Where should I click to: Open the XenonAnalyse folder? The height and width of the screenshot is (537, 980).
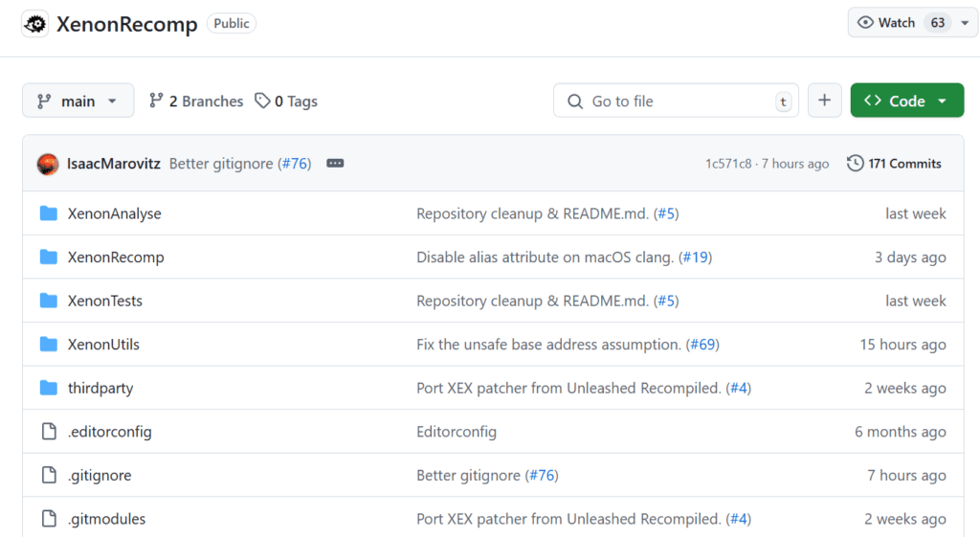tap(115, 213)
